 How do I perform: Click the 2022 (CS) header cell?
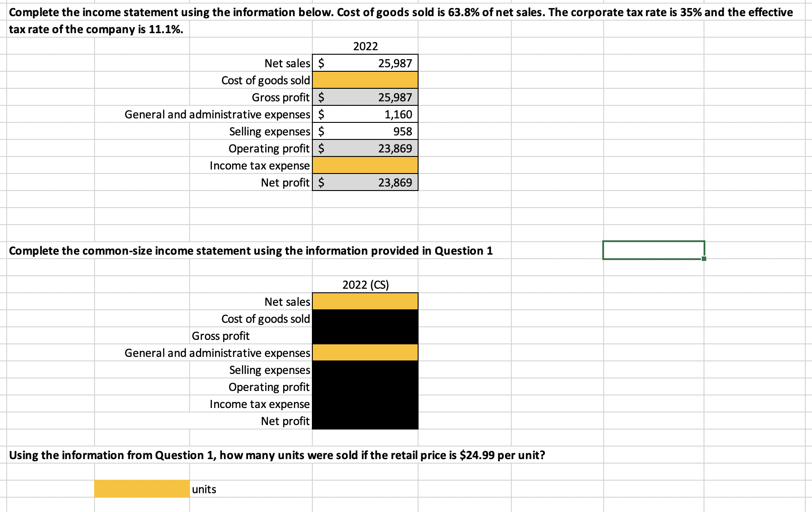(x=365, y=284)
